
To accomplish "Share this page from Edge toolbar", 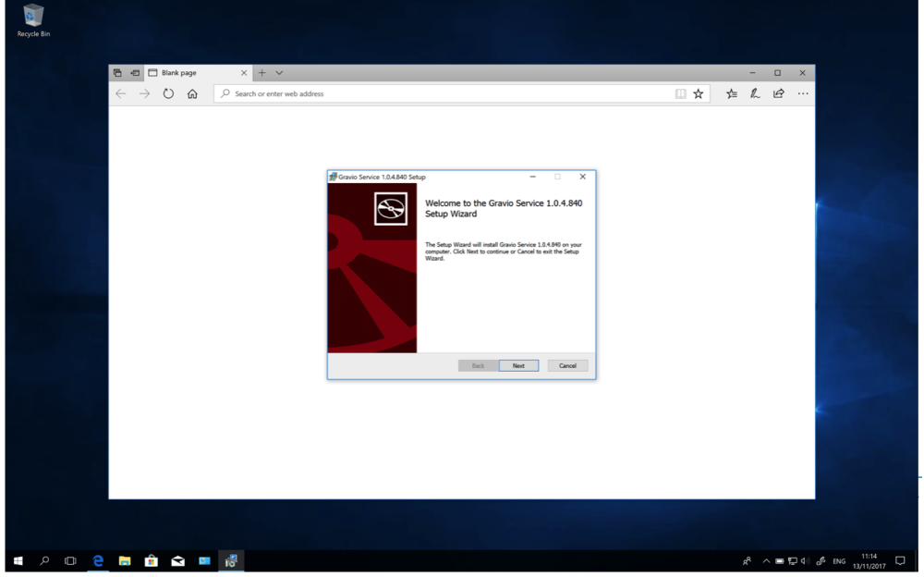I will pos(778,93).
